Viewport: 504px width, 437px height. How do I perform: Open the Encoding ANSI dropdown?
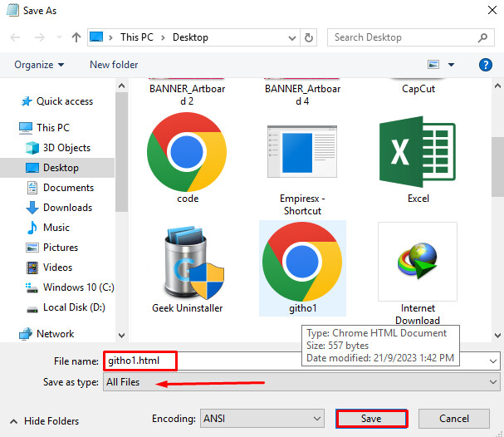[262, 418]
